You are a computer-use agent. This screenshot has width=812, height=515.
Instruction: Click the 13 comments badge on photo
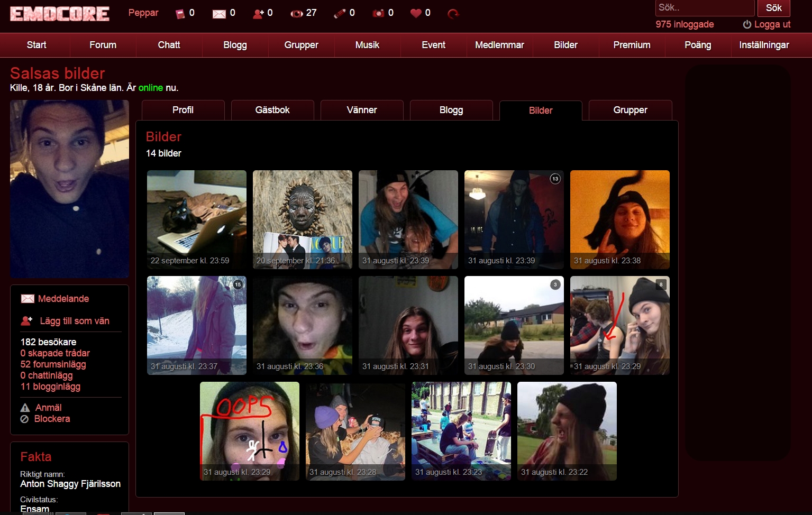pos(555,179)
